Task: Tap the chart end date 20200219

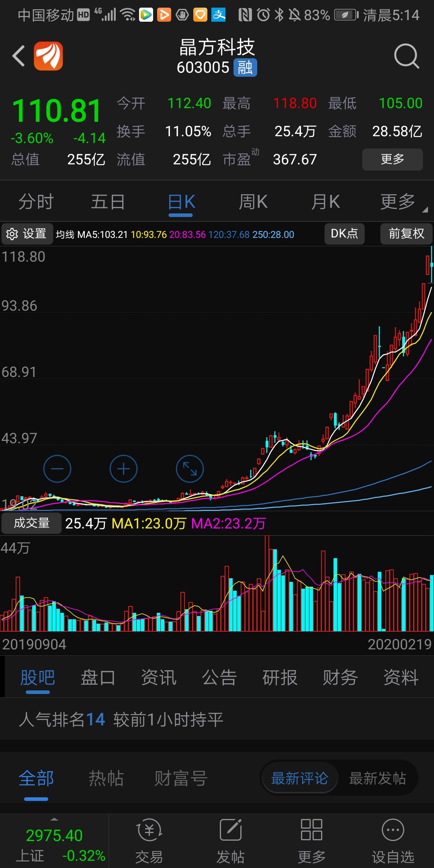Action: pyautogui.click(x=400, y=645)
